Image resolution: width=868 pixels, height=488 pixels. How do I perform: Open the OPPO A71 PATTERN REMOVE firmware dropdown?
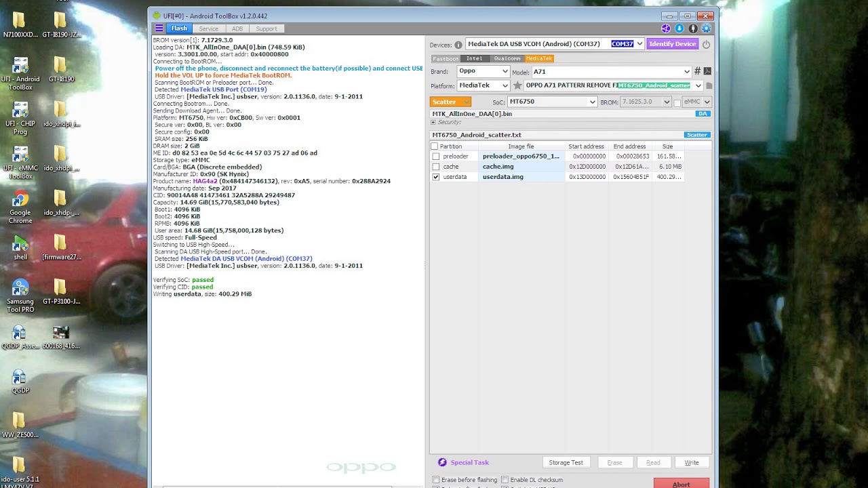tap(614, 85)
